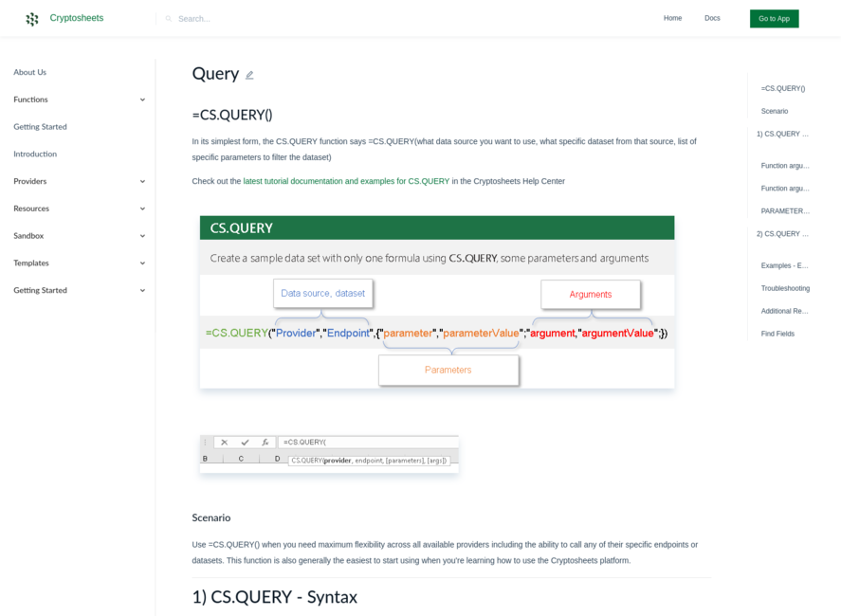Open the Docs menu item

[713, 18]
